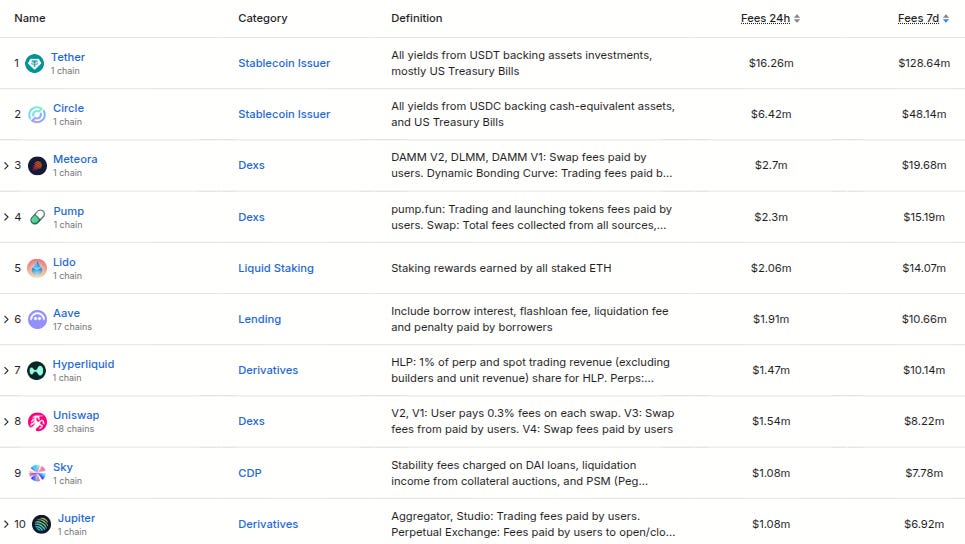This screenshot has height=544, width=965.
Task: Click the Jupiter protocol logo icon
Action: coord(41,524)
